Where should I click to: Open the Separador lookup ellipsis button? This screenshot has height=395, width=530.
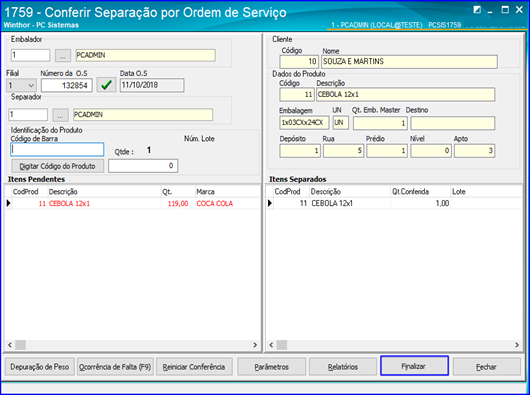[61, 115]
